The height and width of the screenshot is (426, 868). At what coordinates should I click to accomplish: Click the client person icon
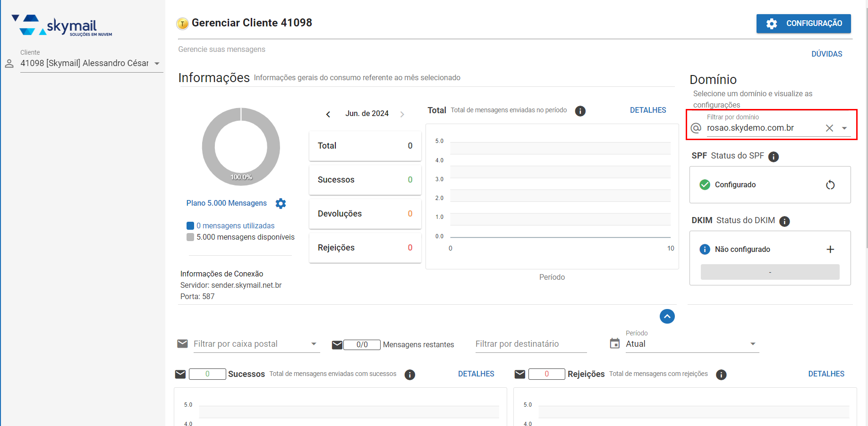coord(9,64)
